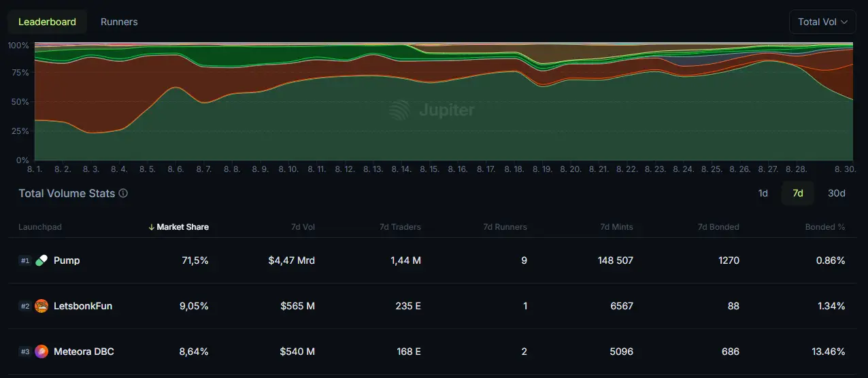The height and width of the screenshot is (378, 868).
Task: Click the 5096 mints value
Action: 622,351
